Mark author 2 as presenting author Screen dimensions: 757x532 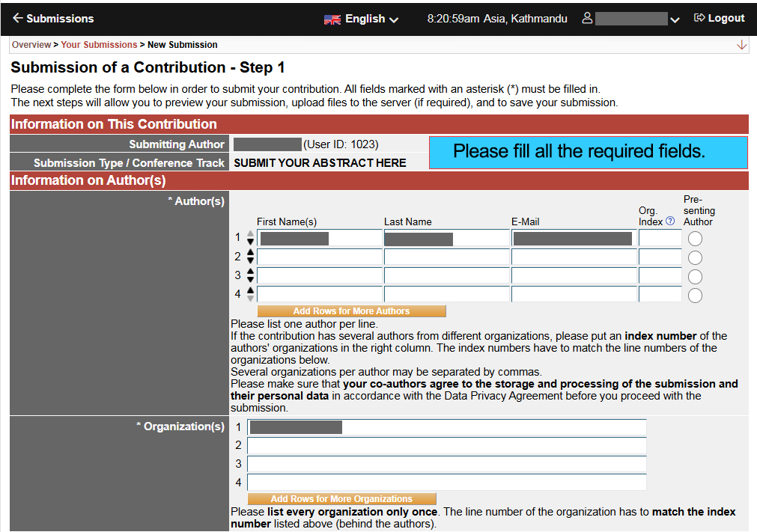[695, 257]
